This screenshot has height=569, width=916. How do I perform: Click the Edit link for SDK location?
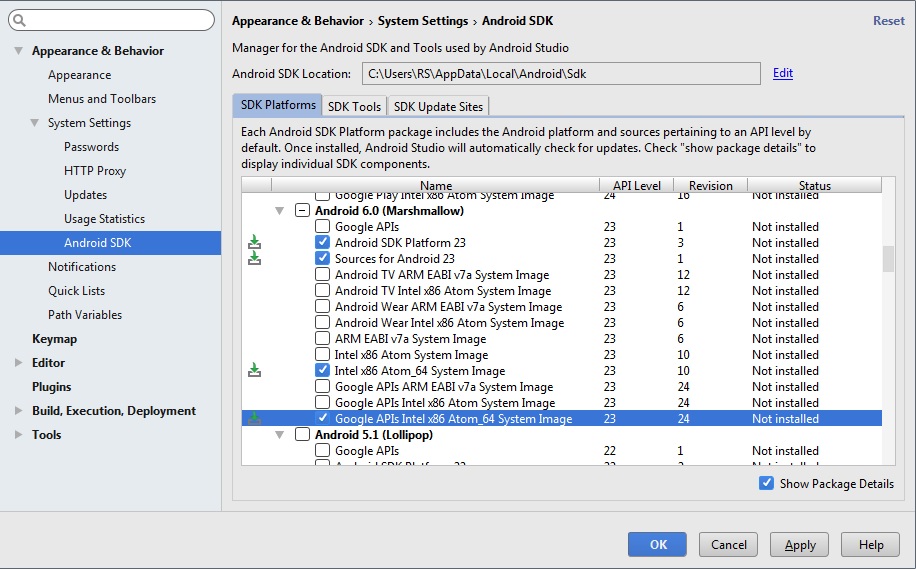tap(783, 73)
